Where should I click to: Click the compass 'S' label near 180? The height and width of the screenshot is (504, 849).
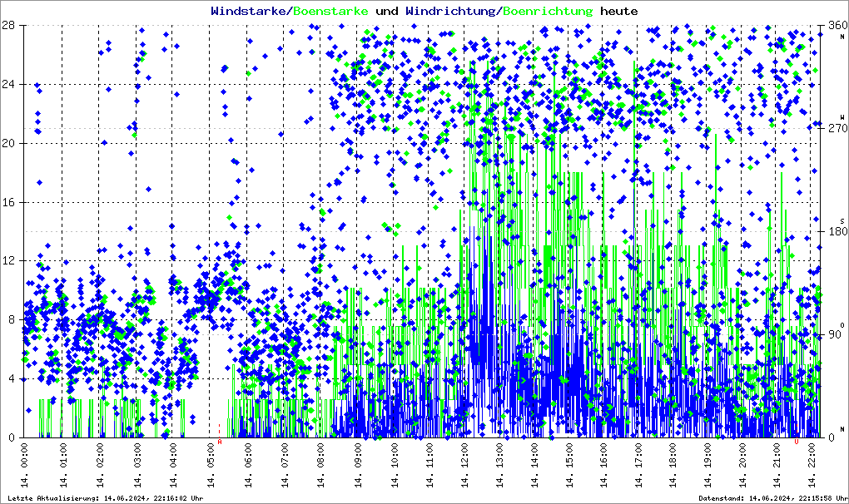click(842, 221)
